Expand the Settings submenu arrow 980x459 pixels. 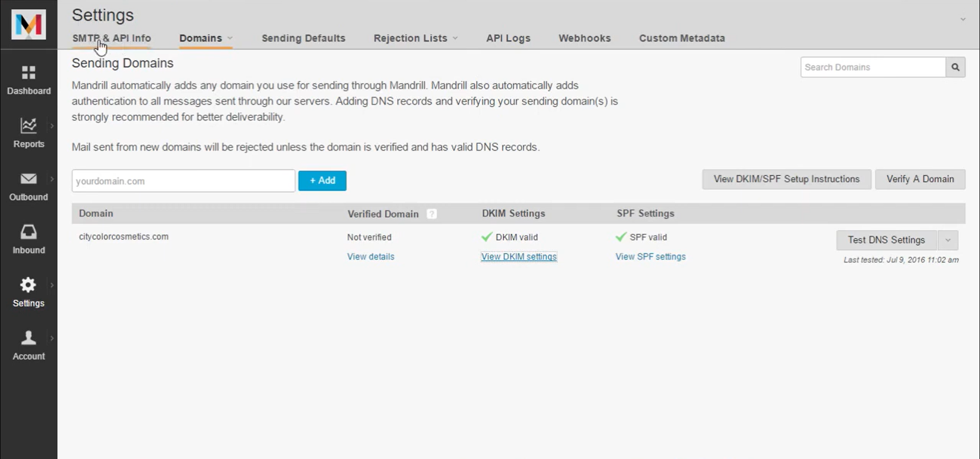(52, 285)
